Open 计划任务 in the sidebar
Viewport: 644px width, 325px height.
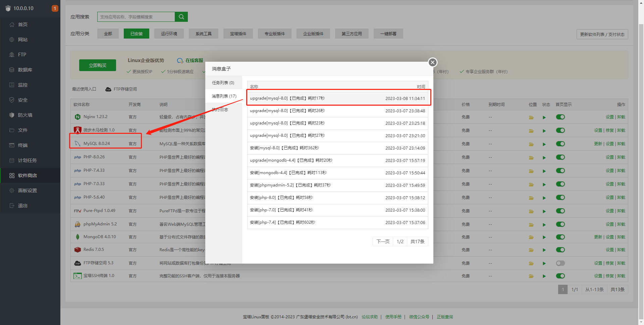click(x=30, y=160)
